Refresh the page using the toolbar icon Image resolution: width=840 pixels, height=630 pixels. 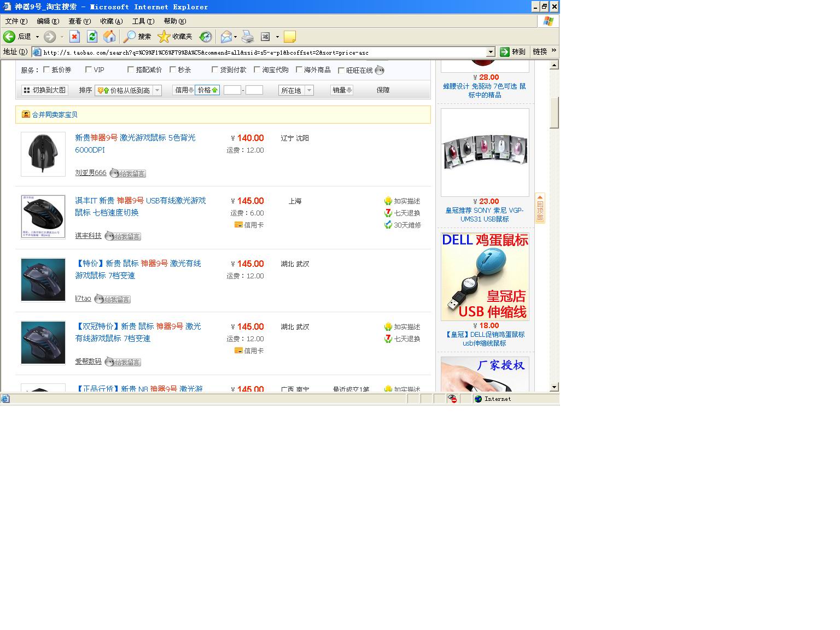(92, 37)
